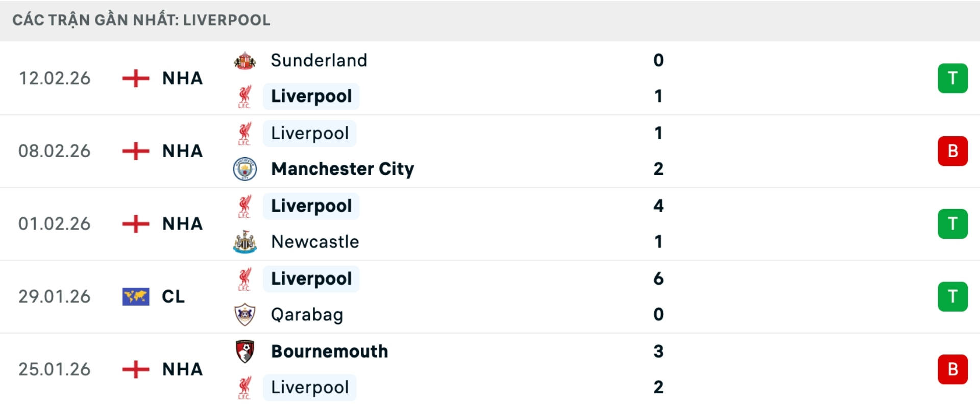Click the Champions League flag icon for 29.01.26
This screenshot has height=404, width=980.
pos(135,296)
